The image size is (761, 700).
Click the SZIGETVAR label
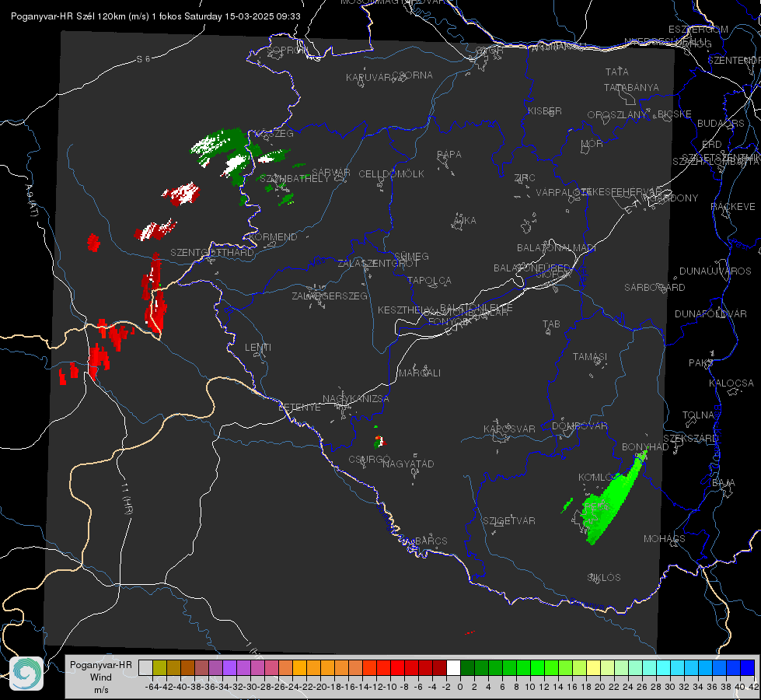pos(508,521)
